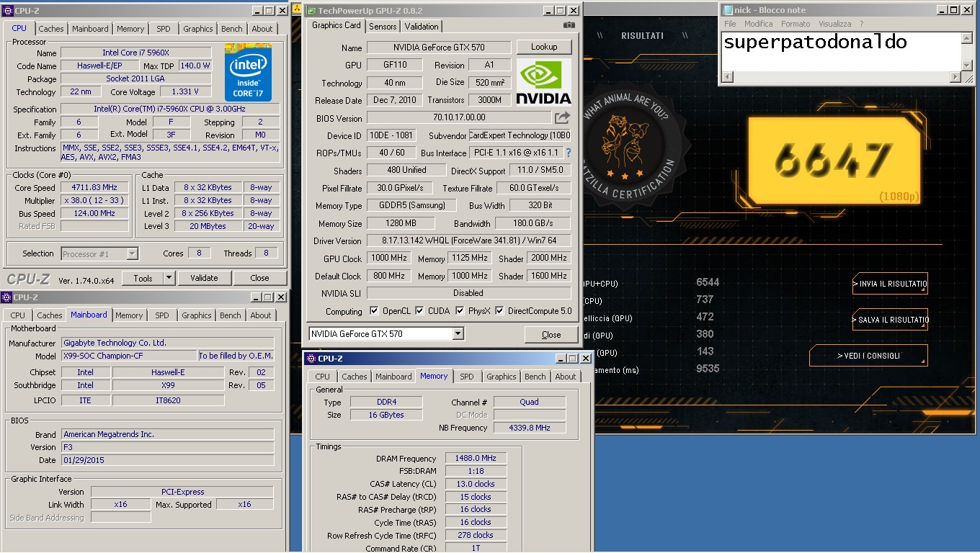This screenshot has height=553, width=980.
Task: Click SALVA IL RISULTATO button
Action: [891, 320]
